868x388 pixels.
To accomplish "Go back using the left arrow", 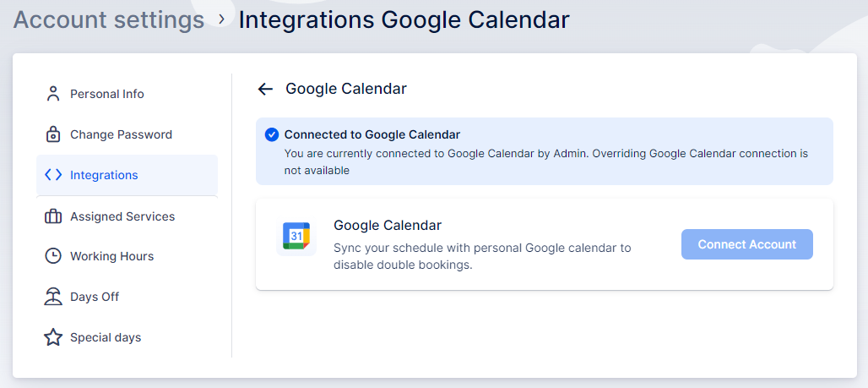I will 265,89.
